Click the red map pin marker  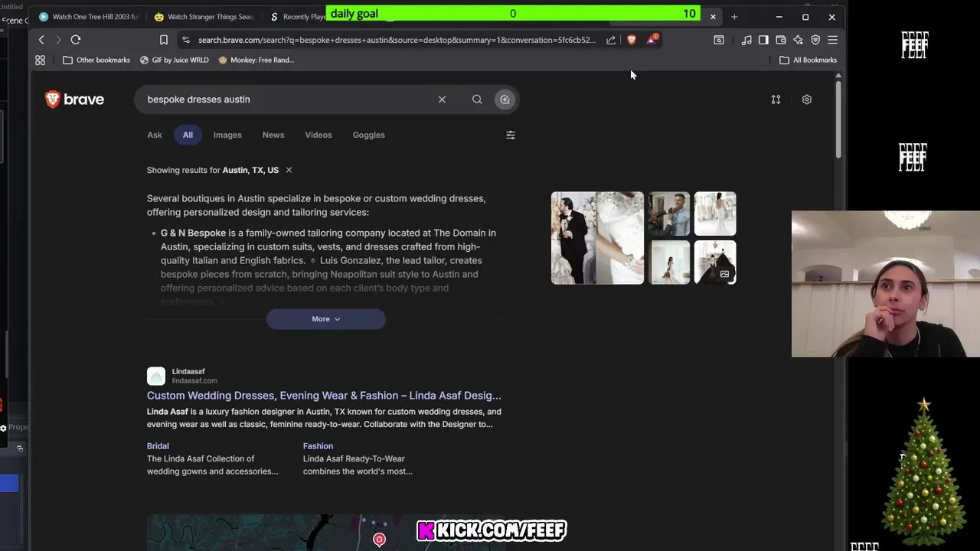click(x=379, y=540)
